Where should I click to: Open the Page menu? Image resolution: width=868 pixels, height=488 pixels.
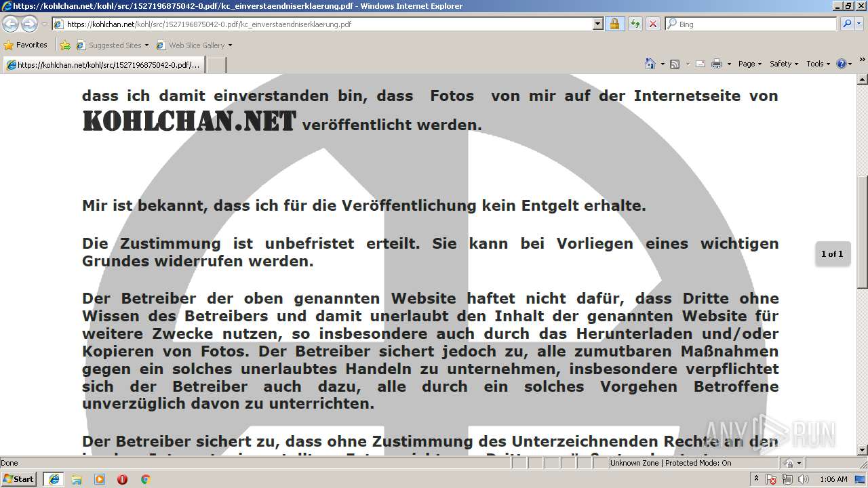(x=749, y=64)
